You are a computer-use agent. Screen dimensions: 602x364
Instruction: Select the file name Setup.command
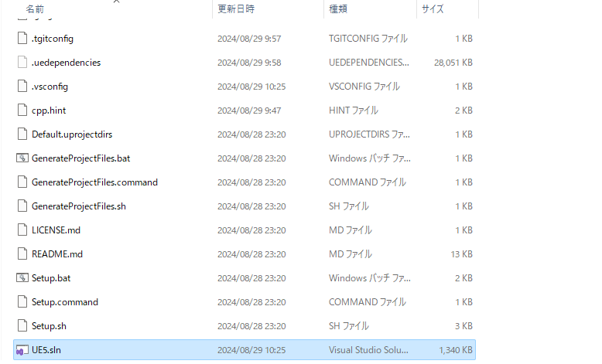(65, 302)
